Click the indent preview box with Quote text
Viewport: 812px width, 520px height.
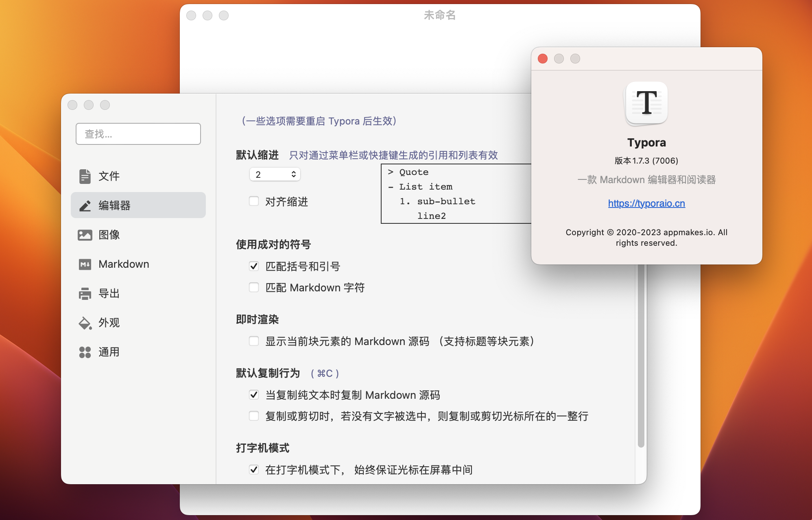[x=456, y=194]
